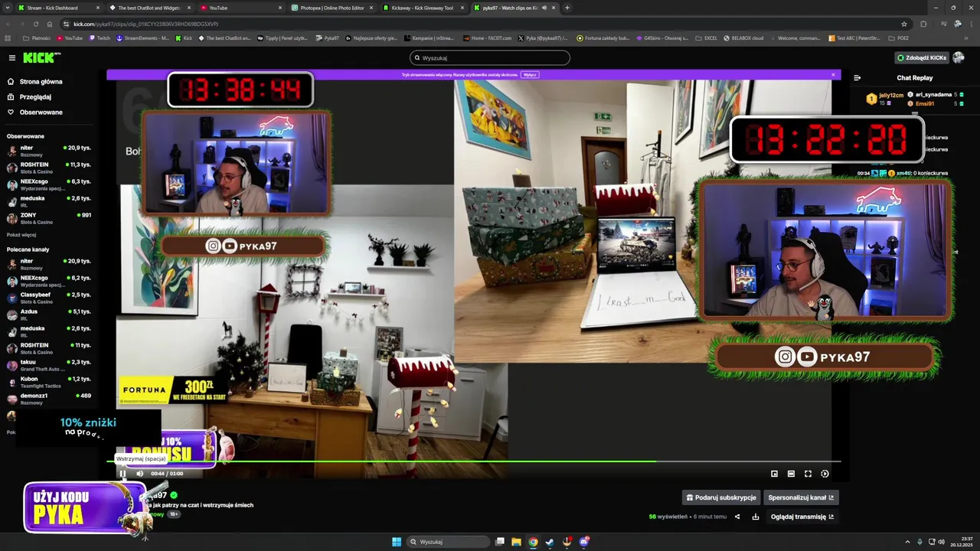Mute the clip with the volume icon
The height and width of the screenshot is (551, 980).
[x=139, y=474]
